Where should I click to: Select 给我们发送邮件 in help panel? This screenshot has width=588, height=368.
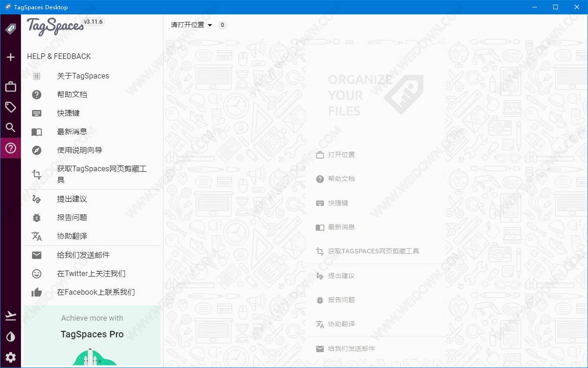[x=92, y=255]
